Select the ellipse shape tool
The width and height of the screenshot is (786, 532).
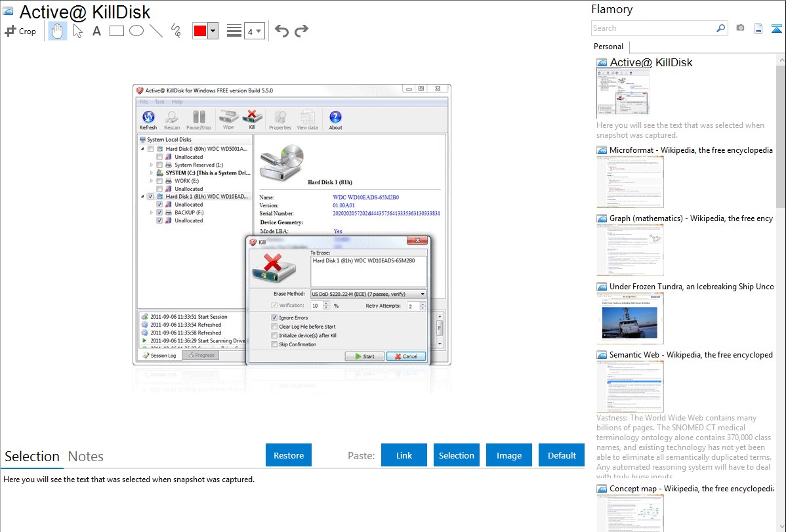click(x=136, y=31)
